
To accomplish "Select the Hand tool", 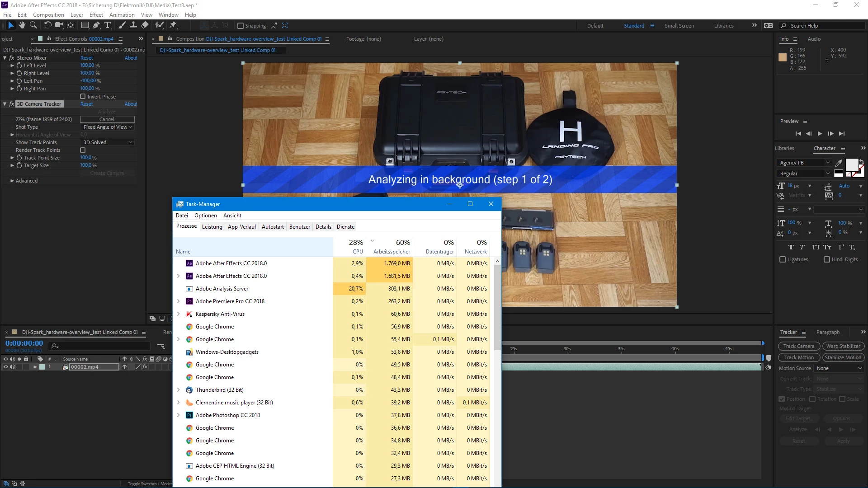I will 22,25.
